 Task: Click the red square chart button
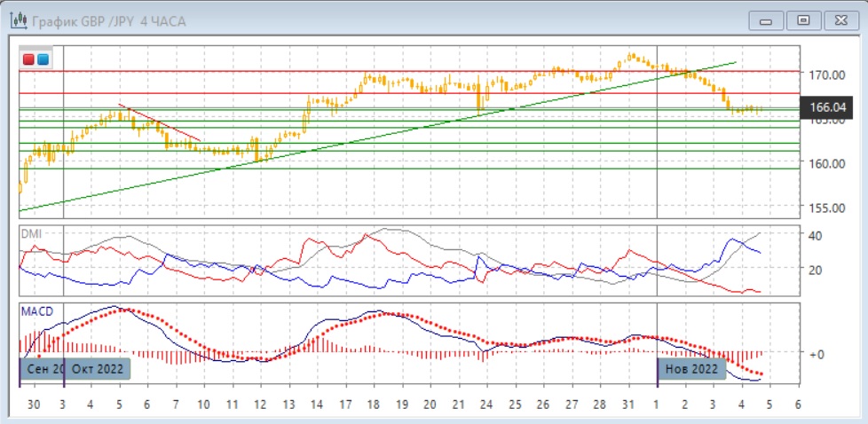coord(29,59)
